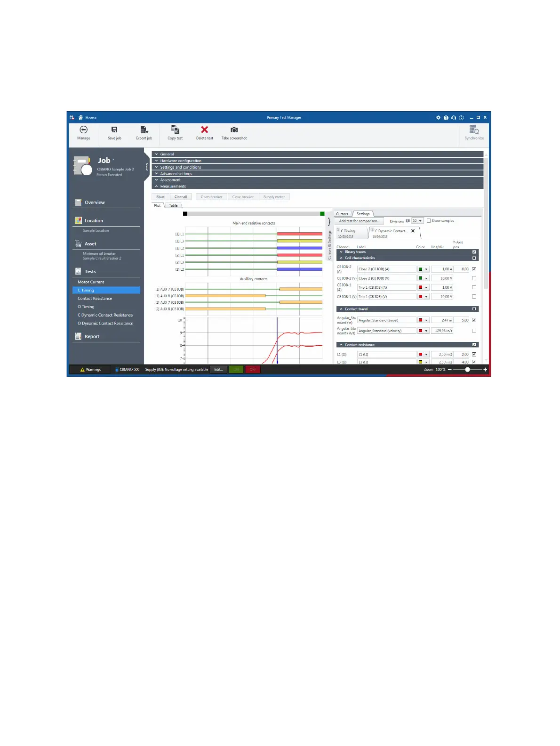Click Add test for comparison button
This screenshot has width=560, height=746.
coord(359,221)
